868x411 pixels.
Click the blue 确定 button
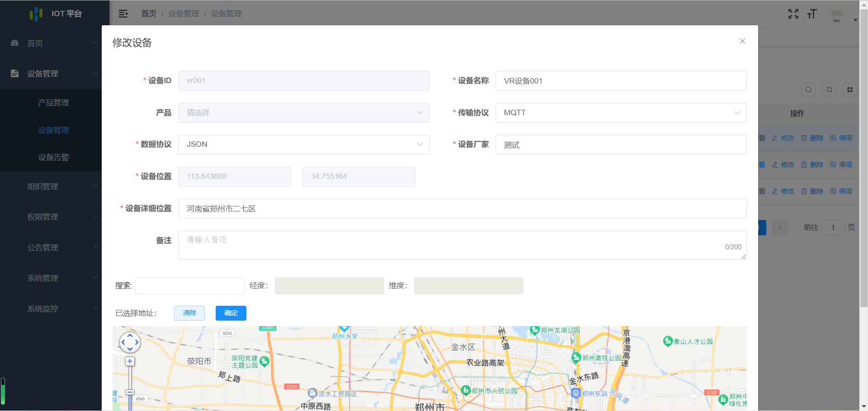pyautogui.click(x=231, y=313)
